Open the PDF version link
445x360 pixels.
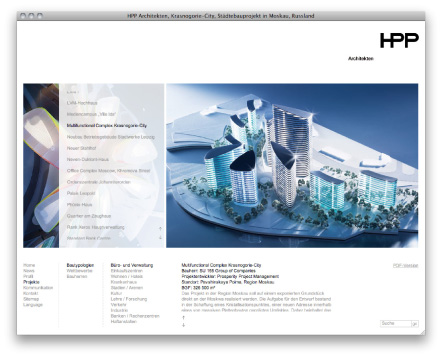pos(405,266)
